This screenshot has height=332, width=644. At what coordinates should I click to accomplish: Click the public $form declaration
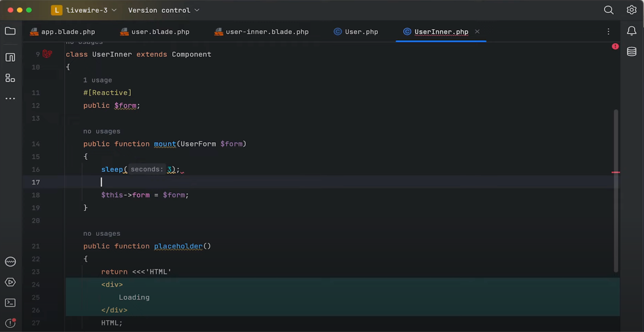(x=111, y=106)
